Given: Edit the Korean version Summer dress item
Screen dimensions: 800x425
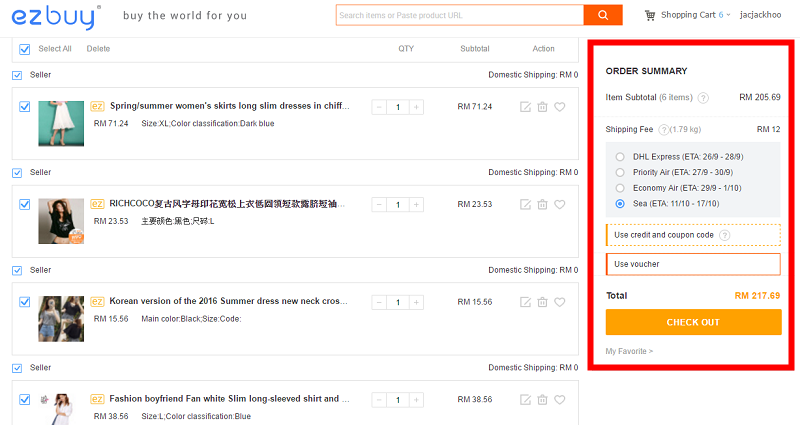Looking at the screenshot, I should (x=525, y=302).
